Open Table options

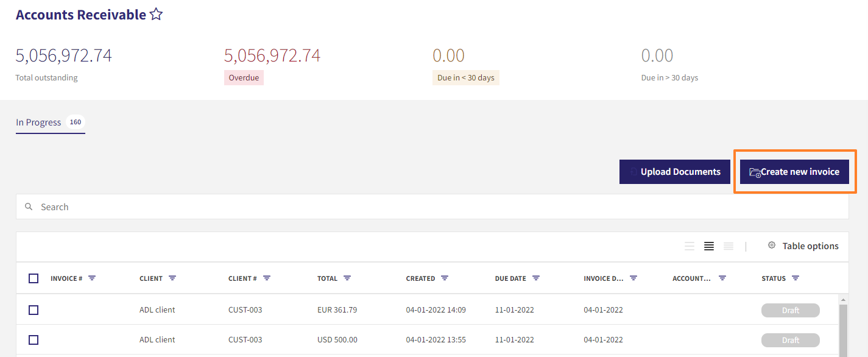click(803, 246)
